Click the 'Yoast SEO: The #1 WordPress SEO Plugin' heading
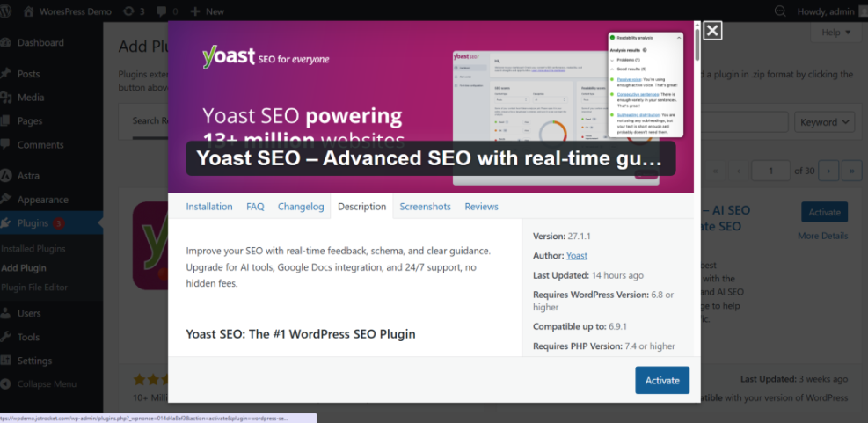This screenshot has height=423, width=868. click(301, 334)
